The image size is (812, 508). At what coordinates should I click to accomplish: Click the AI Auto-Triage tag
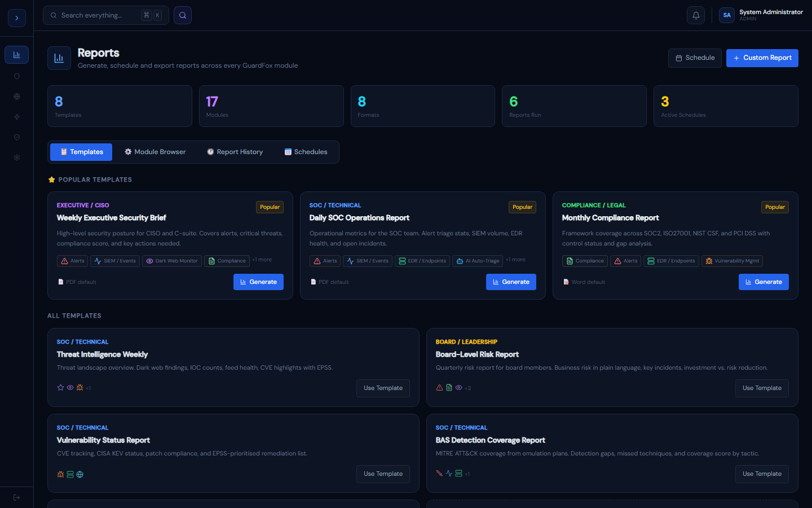[478, 261]
